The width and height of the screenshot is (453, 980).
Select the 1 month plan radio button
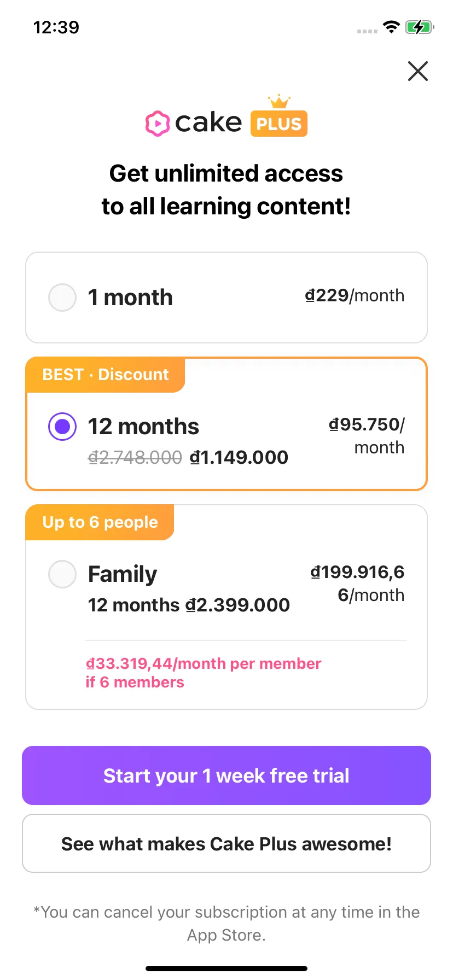(x=62, y=297)
